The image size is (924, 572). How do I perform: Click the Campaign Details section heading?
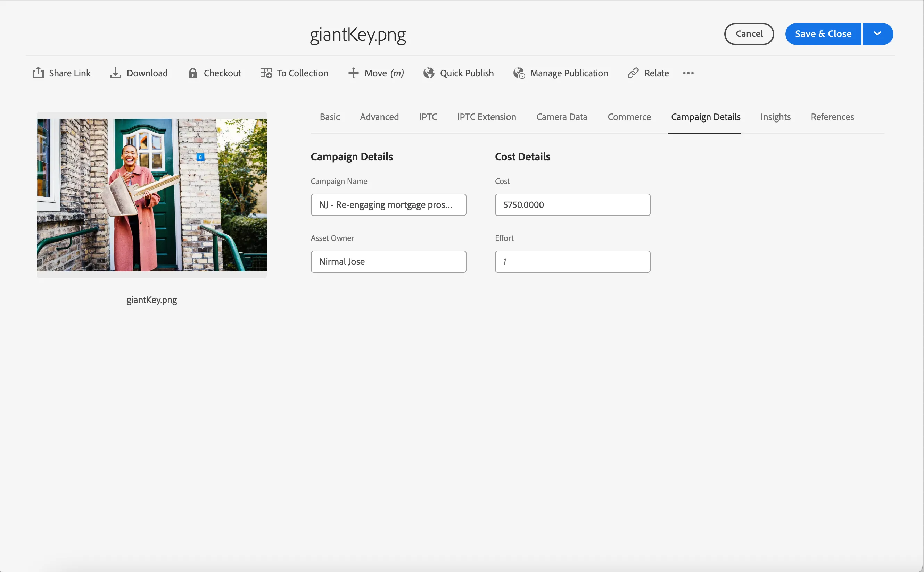pyautogui.click(x=352, y=157)
